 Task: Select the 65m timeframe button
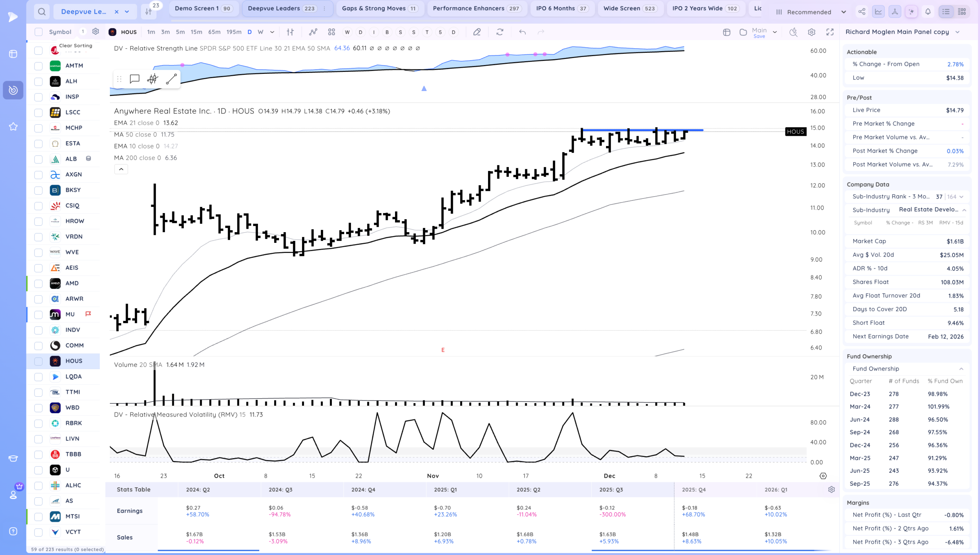(x=214, y=32)
